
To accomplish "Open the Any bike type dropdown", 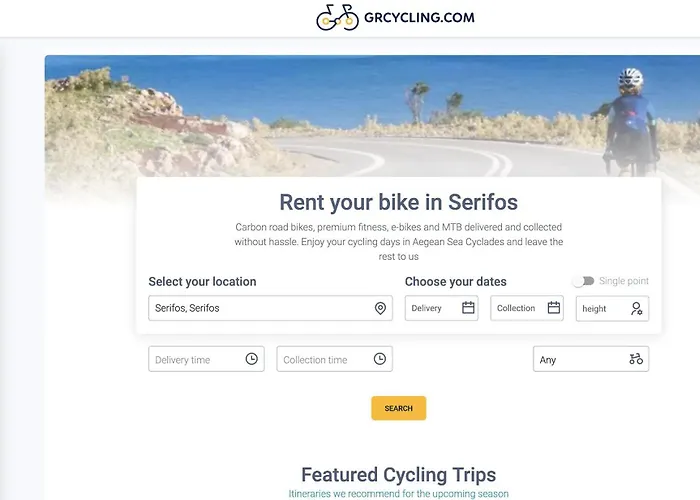I will [580, 359].
